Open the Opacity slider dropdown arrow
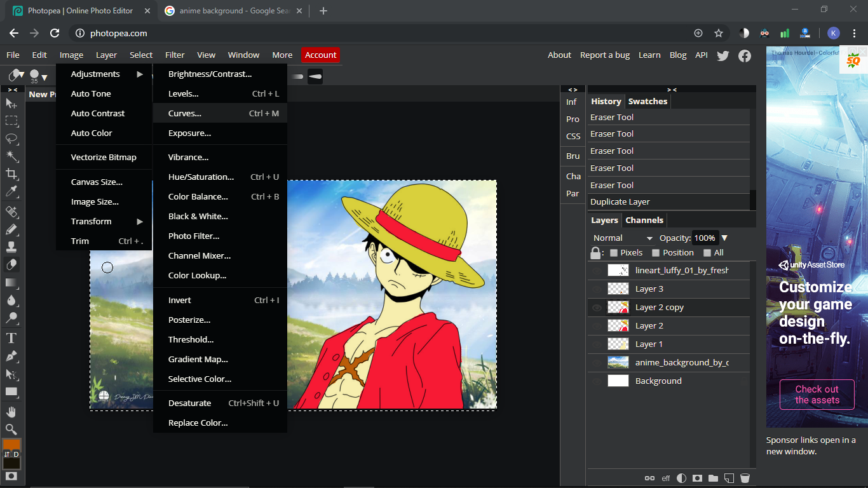This screenshot has height=488, width=868. coord(724,238)
